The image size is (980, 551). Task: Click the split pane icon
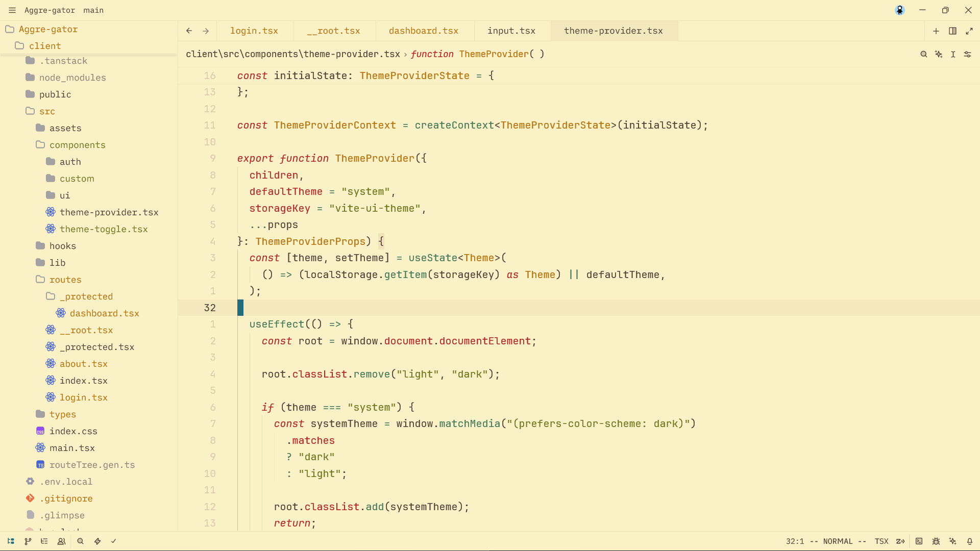(x=952, y=31)
